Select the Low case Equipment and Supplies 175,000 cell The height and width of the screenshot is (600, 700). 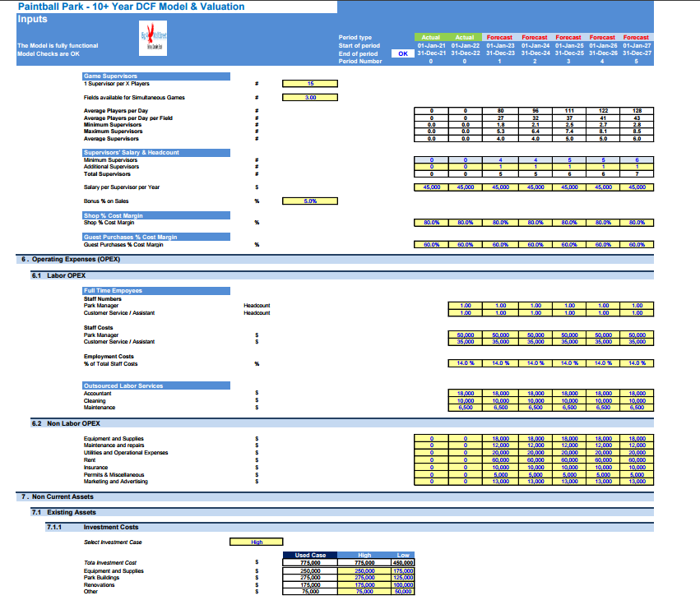(403, 571)
